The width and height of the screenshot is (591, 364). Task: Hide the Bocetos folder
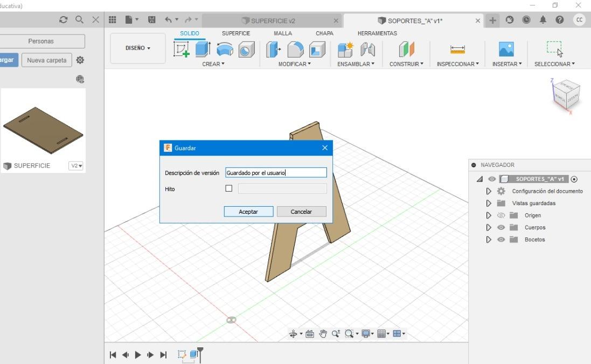point(501,240)
